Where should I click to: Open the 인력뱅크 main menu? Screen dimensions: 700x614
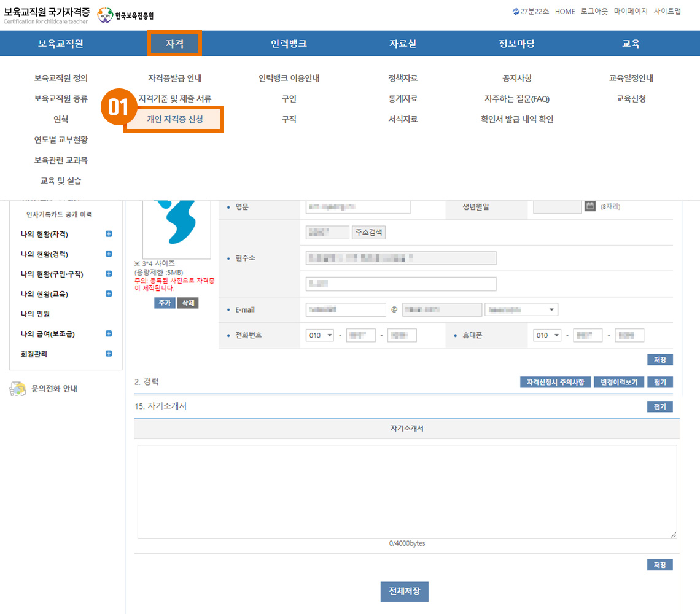pos(289,44)
